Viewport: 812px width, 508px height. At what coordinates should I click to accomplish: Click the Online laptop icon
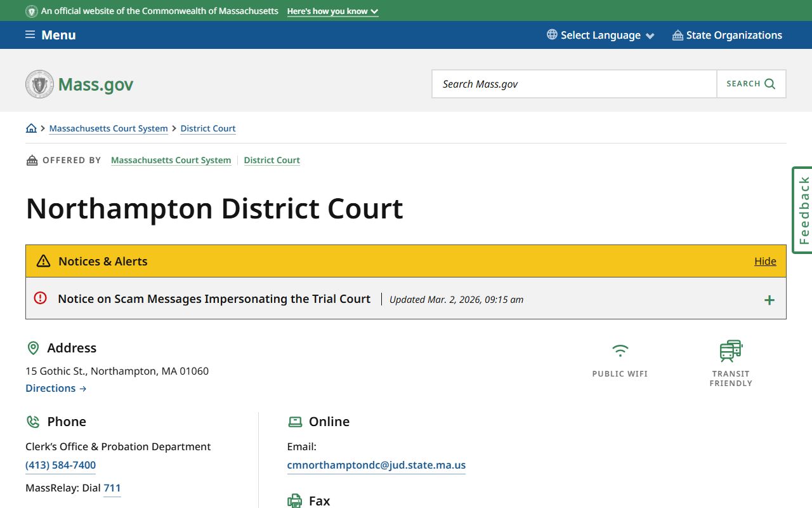[x=295, y=422]
